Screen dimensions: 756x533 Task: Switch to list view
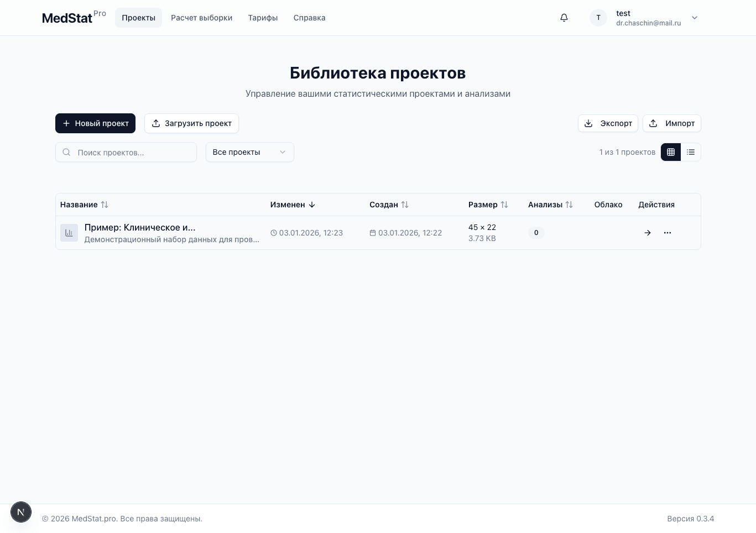pos(691,152)
